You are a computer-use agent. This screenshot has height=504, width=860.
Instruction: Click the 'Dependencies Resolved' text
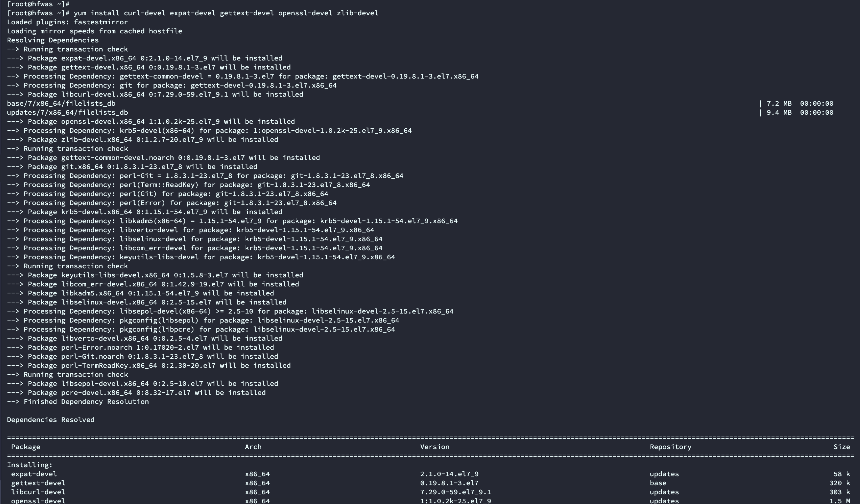pyautogui.click(x=50, y=420)
